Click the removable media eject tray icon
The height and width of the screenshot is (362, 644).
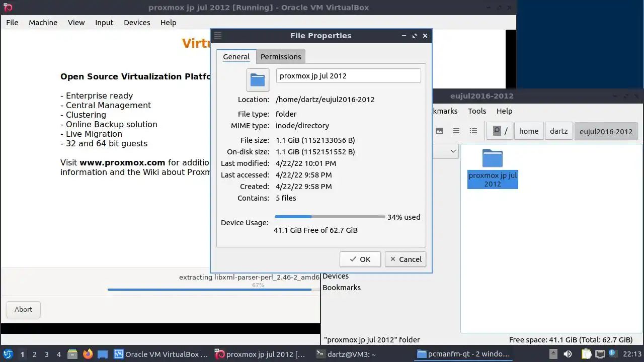coord(553,354)
